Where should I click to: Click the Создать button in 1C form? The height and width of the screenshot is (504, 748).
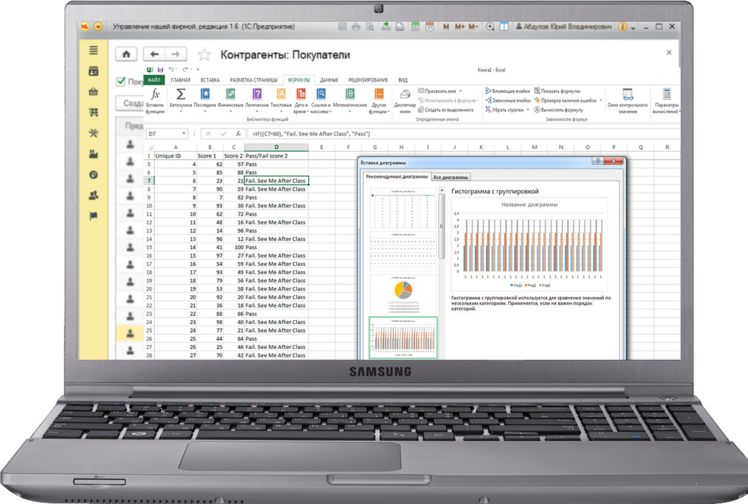point(130,103)
